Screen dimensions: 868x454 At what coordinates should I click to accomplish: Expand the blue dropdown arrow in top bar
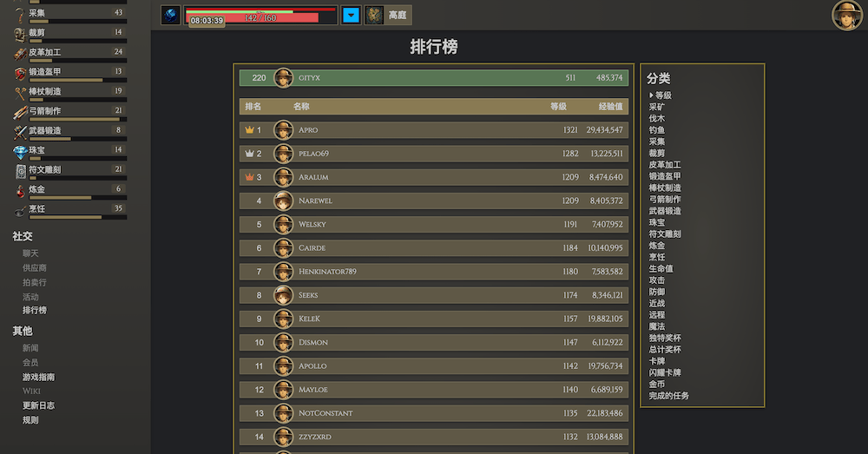click(x=351, y=15)
